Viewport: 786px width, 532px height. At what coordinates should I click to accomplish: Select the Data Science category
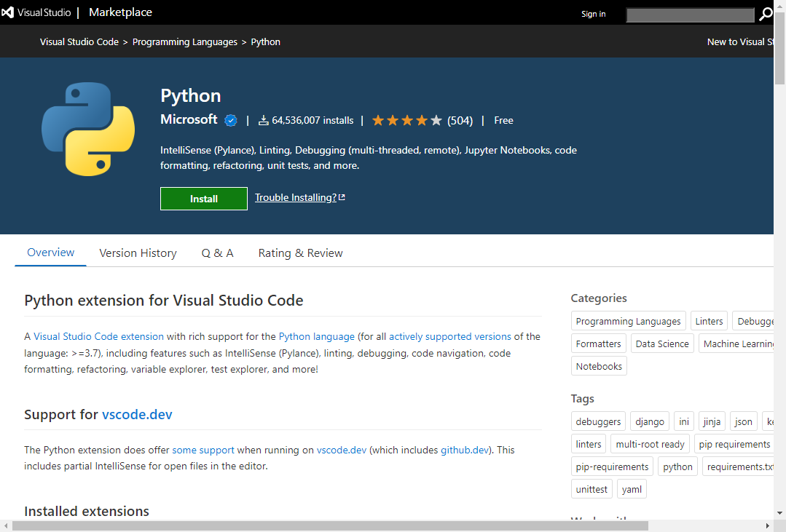[x=662, y=344]
